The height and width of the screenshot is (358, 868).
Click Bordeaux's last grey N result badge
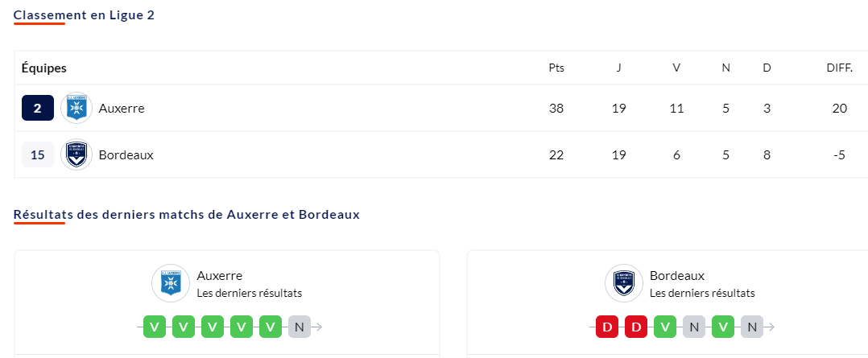coord(752,327)
